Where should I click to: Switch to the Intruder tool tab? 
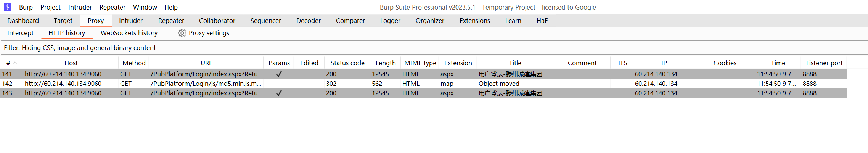[131, 21]
